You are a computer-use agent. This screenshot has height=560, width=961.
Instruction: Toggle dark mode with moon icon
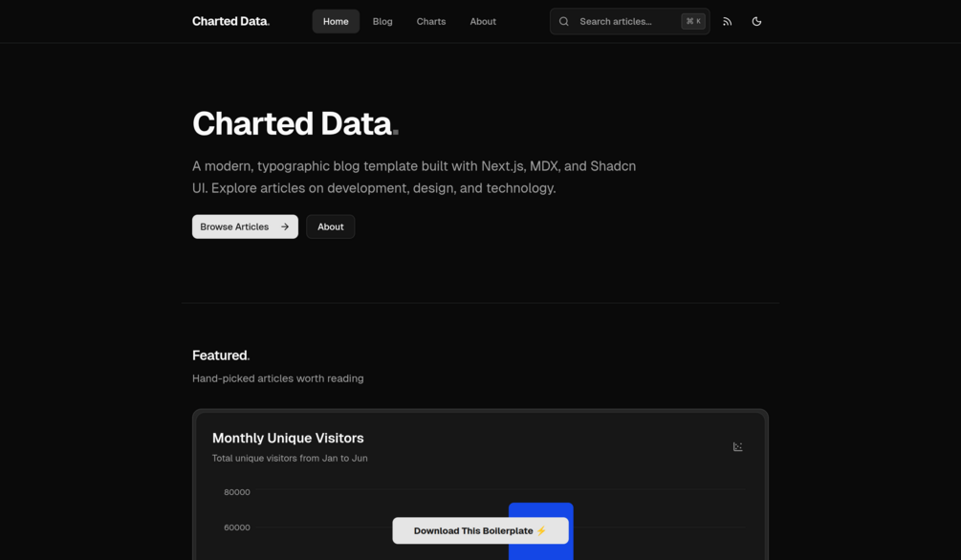pos(756,21)
